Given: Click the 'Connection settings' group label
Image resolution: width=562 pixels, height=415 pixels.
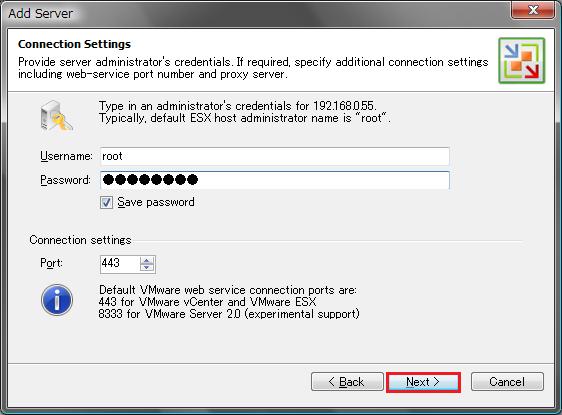Looking at the screenshot, I should [80, 240].
